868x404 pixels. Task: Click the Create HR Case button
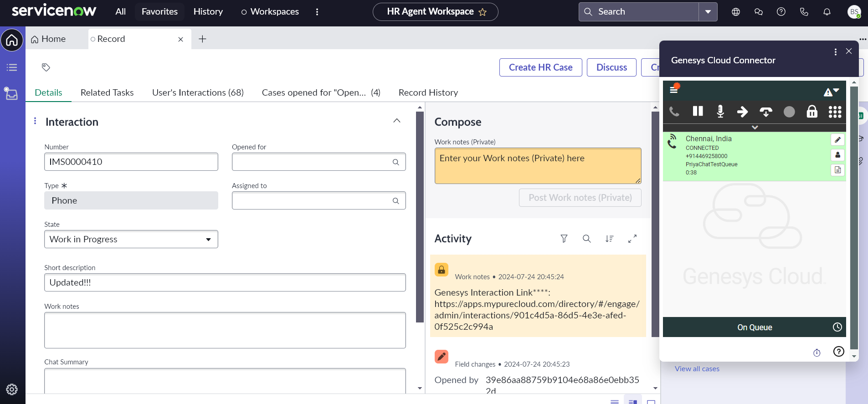click(540, 67)
